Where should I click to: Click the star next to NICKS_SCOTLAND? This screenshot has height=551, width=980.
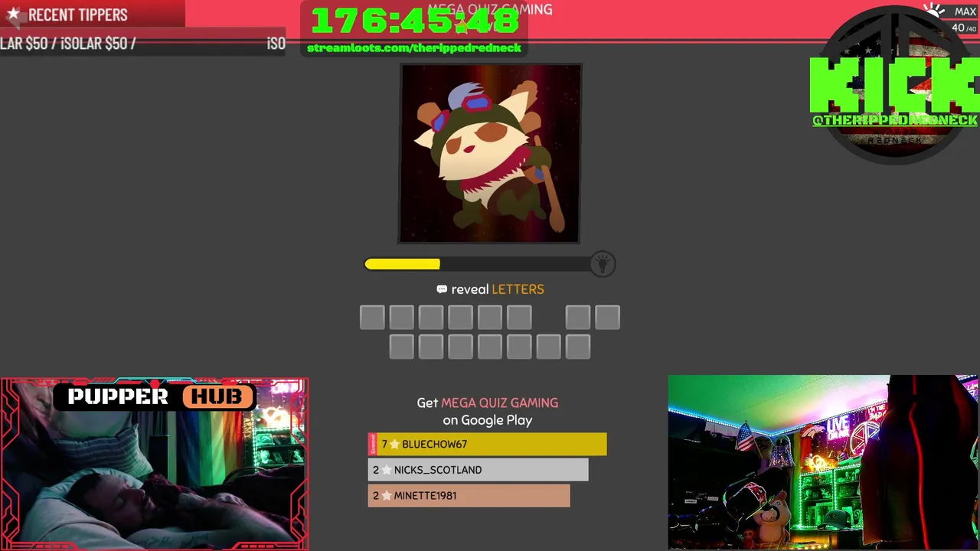coord(386,470)
